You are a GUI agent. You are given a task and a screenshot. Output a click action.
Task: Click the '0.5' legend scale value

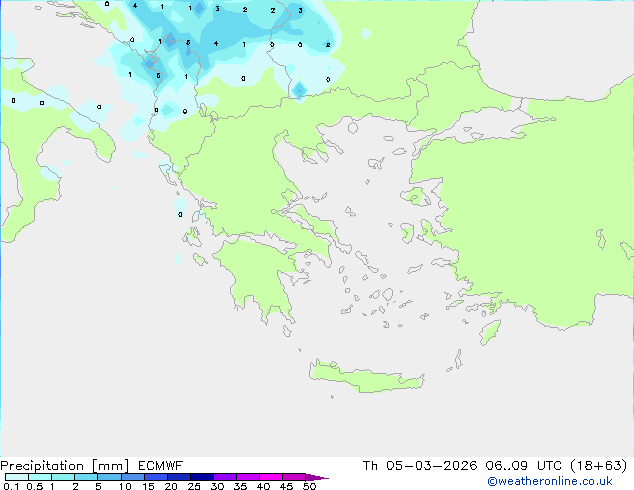[35, 486]
